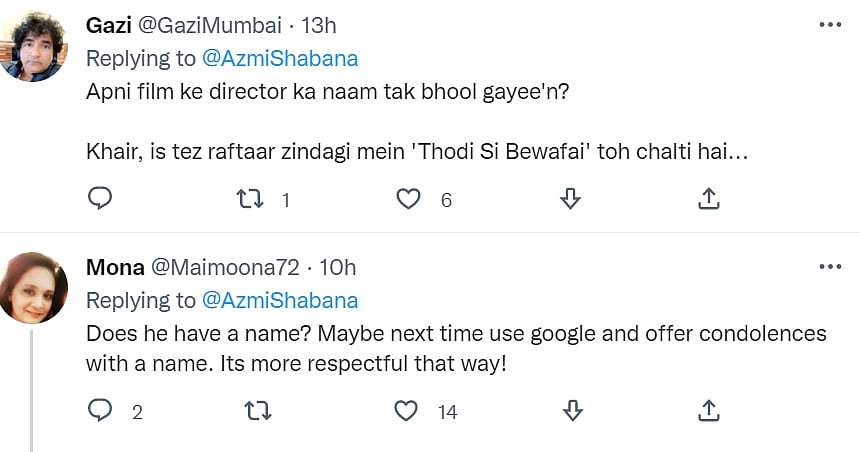Click the download arrow on Gazi's tweet
Image resolution: width=860 pixels, height=452 pixels.
[x=570, y=199]
